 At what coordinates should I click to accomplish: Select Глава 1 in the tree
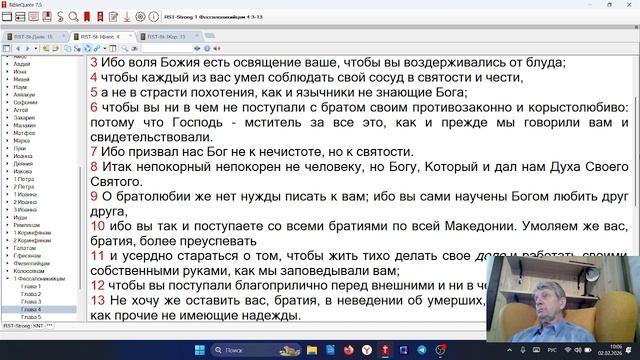point(31,287)
